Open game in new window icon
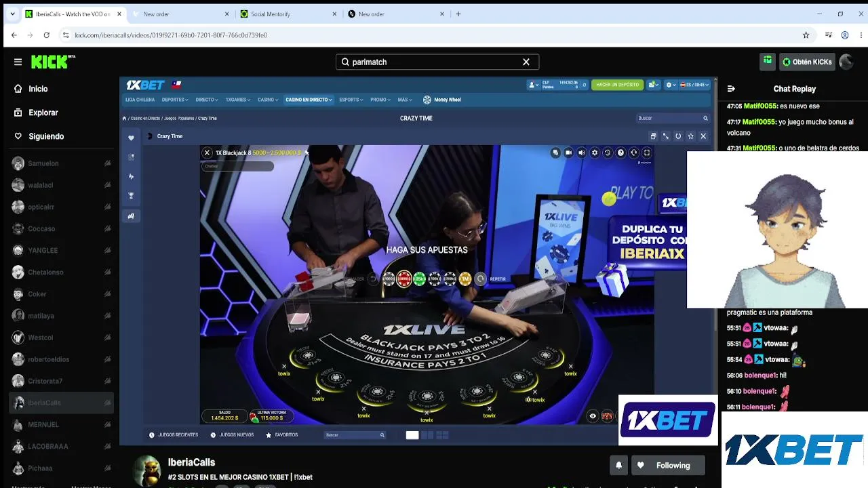868x488 pixels. click(x=653, y=136)
